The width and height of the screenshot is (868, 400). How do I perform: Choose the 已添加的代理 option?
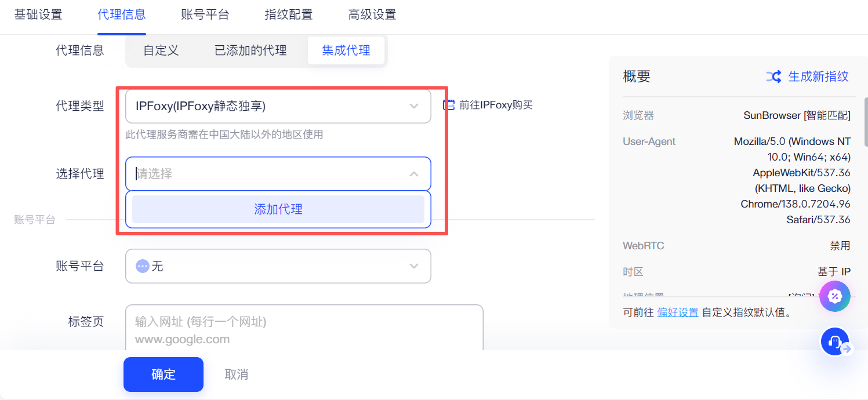coord(250,50)
